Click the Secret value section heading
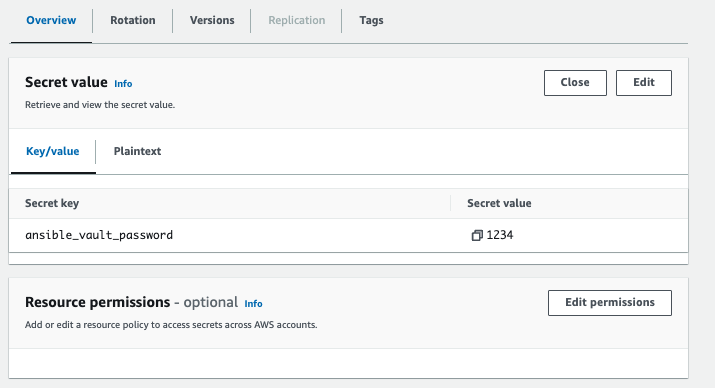The image size is (715, 388). coord(66,83)
